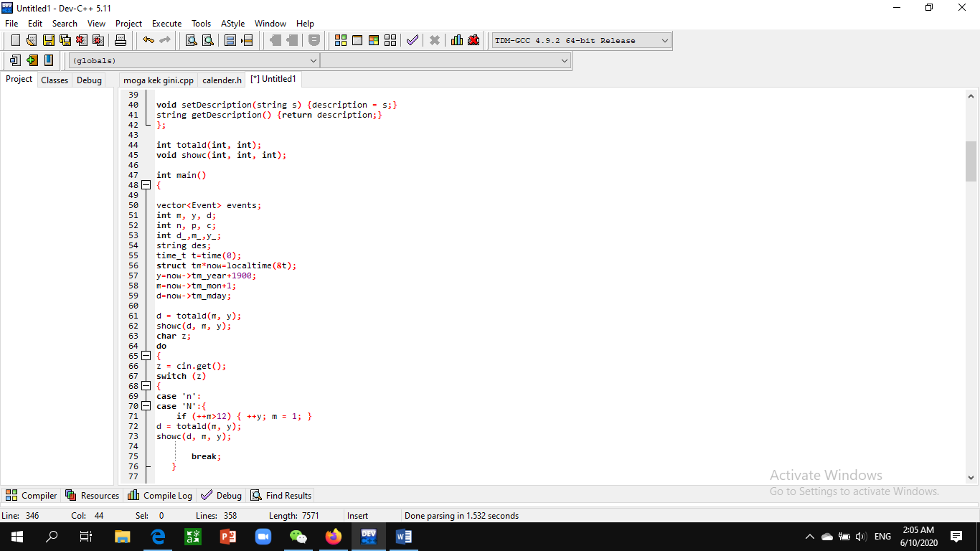Collapse the main() fold at line 48
980x551 pixels.
[x=146, y=185]
